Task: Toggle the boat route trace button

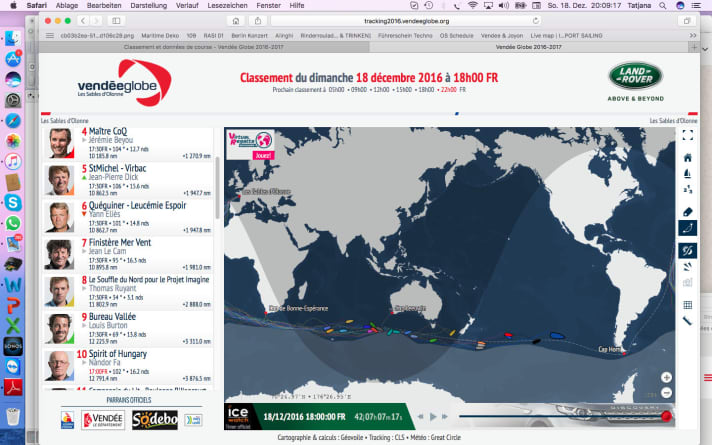Action: [x=687, y=228]
